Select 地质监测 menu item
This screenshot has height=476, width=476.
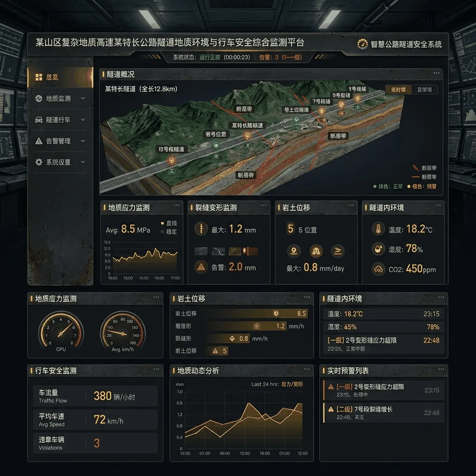click(x=60, y=99)
